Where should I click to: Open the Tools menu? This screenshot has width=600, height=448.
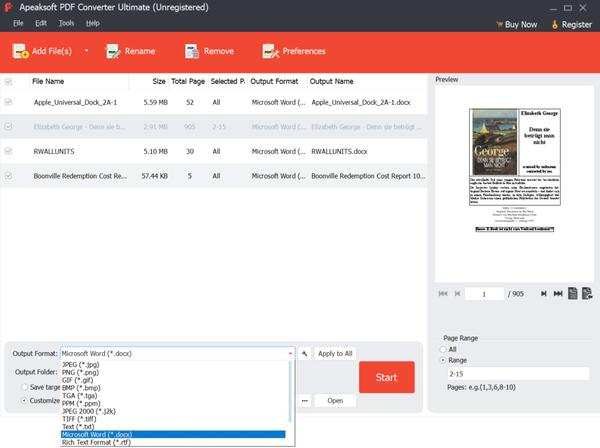(66, 22)
